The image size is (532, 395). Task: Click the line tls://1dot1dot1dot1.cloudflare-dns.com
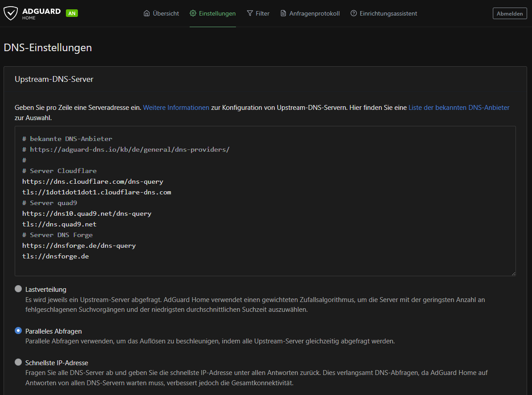click(x=97, y=192)
